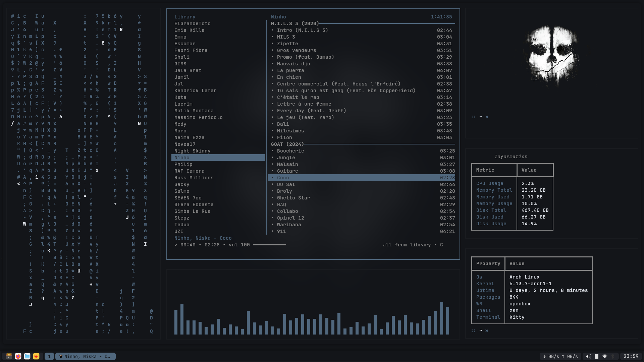Select track Promo (feat. Damso)

coord(362,57)
